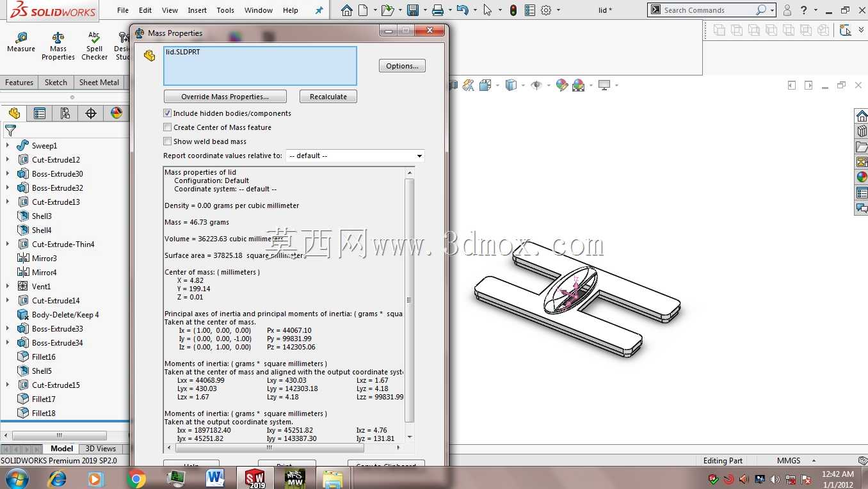Open Mass Properties from the toolbar
The height and width of the screenshot is (489, 868).
point(58,47)
